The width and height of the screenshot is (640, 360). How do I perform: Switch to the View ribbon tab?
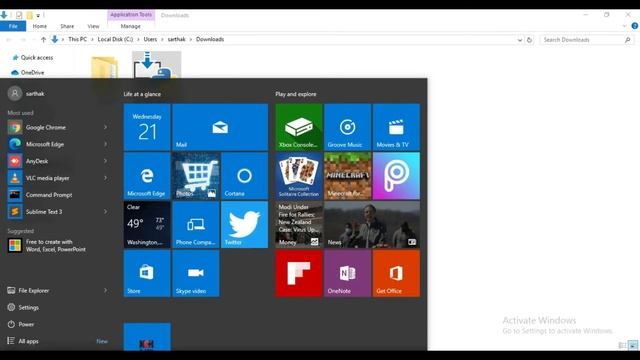[93, 26]
